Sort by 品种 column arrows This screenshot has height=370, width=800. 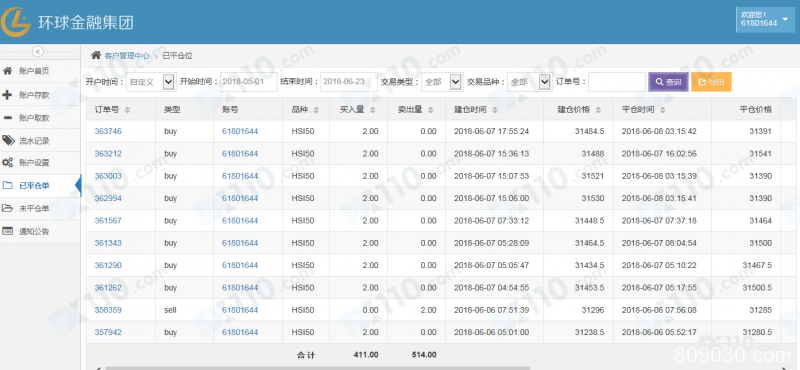pos(316,110)
